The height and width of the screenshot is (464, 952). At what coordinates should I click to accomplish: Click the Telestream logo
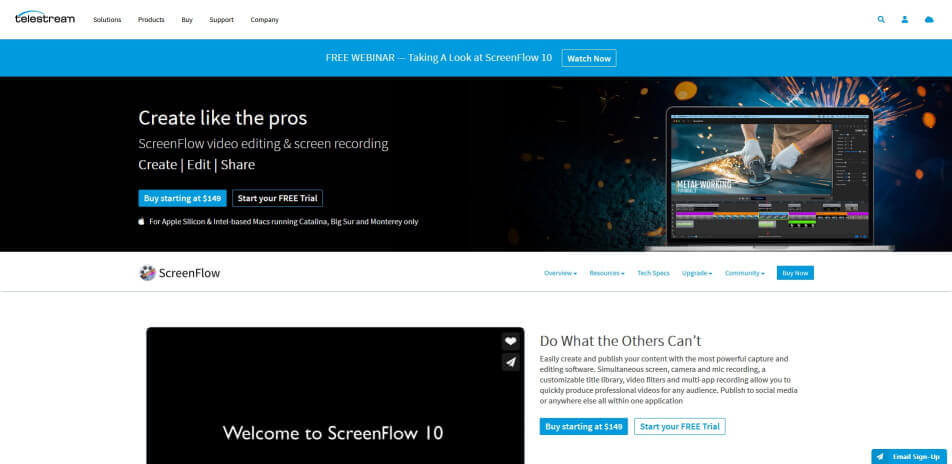[45, 18]
